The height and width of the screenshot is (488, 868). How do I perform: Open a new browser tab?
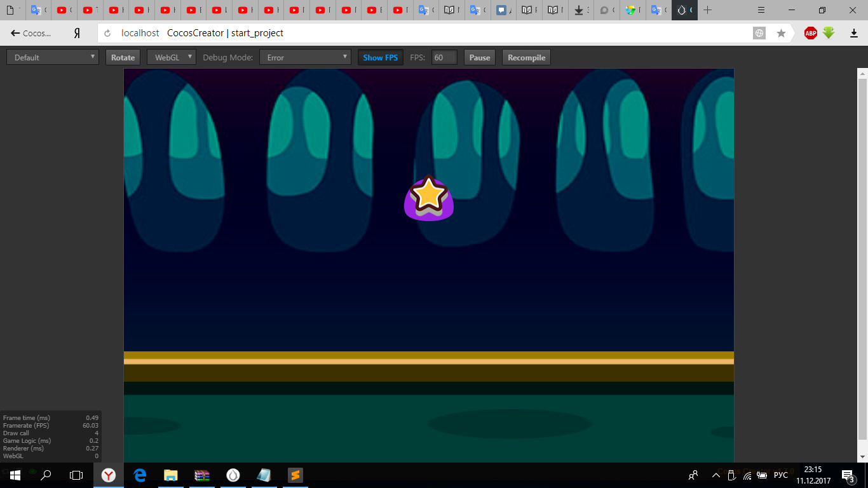pyautogui.click(x=707, y=10)
